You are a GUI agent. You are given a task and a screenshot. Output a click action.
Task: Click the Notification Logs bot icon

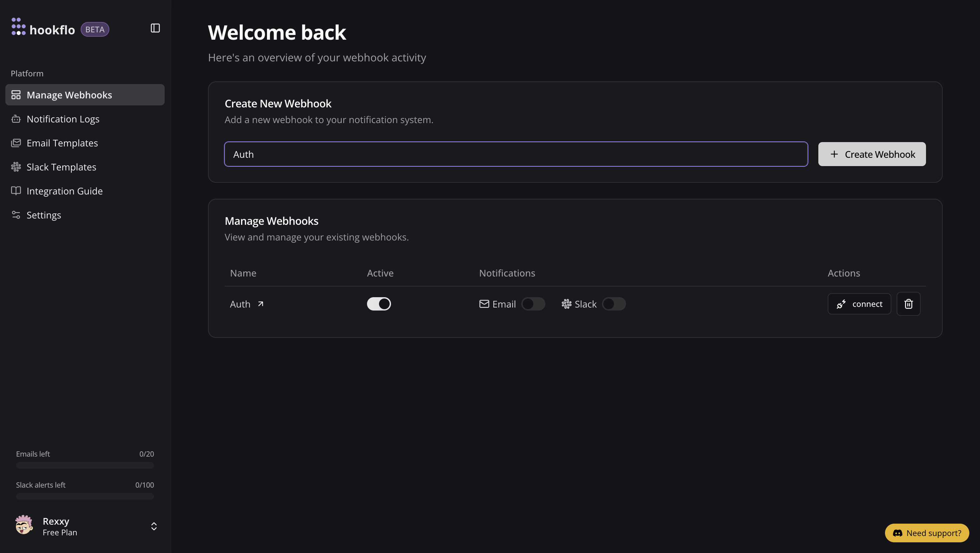click(x=16, y=119)
